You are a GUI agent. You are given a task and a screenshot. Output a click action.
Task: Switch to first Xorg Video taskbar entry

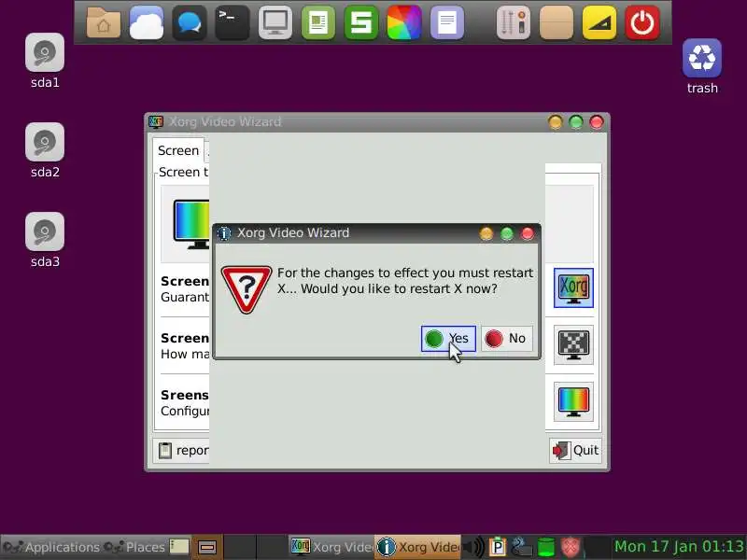[331, 547]
